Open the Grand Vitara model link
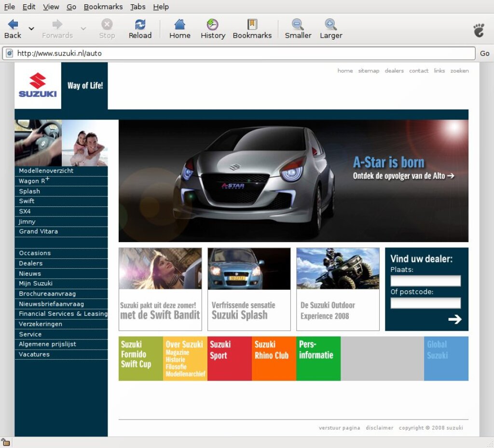Viewport: 494px width, 448px height. [39, 231]
